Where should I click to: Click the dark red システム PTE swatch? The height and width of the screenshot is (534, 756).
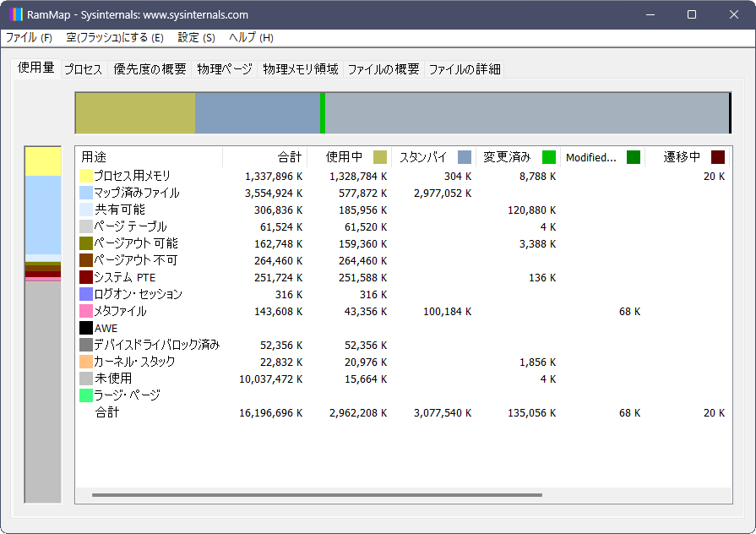point(84,276)
